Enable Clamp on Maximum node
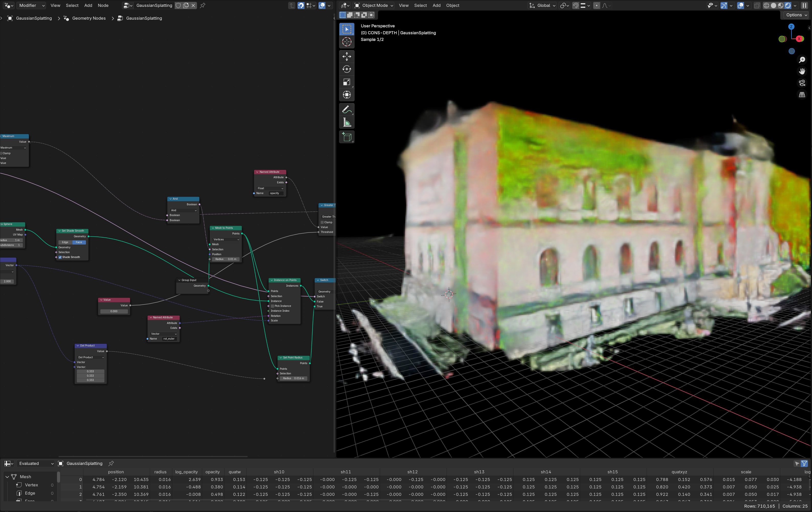This screenshot has width=812, height=512. click(x=1, y=153)
